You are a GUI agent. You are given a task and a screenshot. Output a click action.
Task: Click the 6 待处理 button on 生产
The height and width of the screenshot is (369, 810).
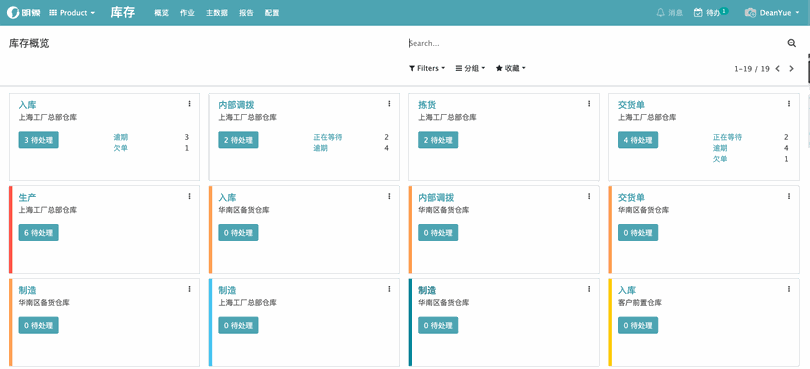[x=39, y=233]
